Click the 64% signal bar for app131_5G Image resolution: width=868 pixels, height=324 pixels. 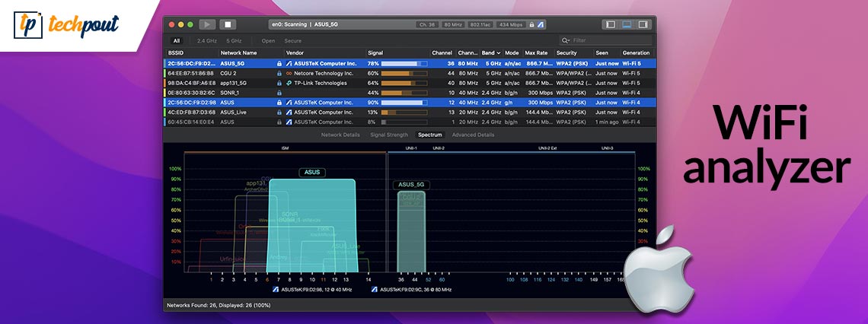(404, 83)
